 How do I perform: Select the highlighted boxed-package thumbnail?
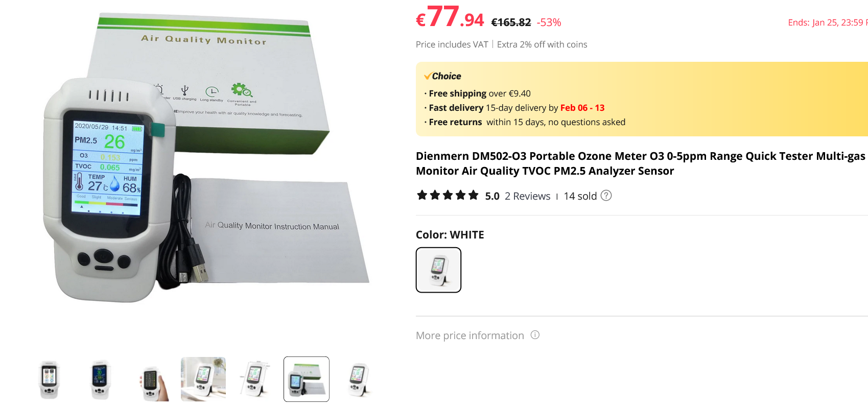307,379
